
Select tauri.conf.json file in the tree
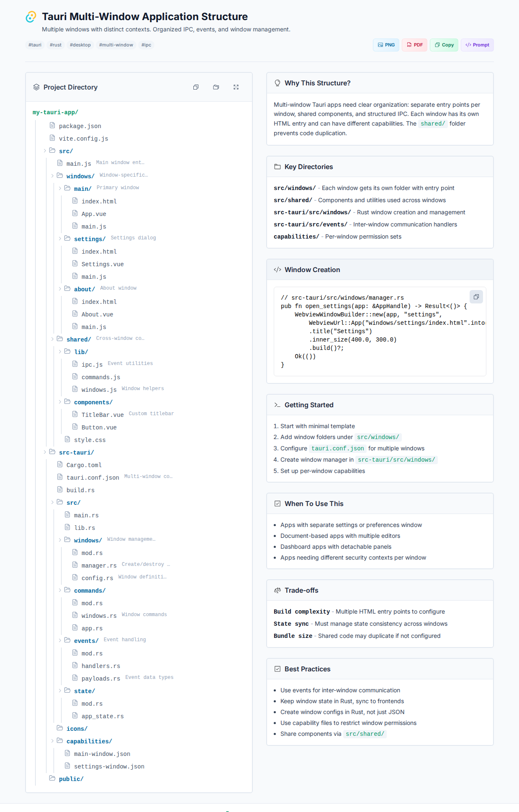point(92,478)
